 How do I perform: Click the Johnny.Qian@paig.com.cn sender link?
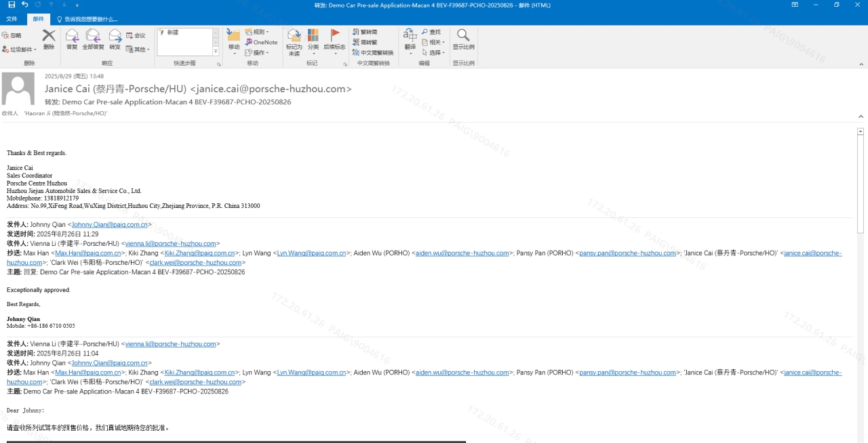109,225
